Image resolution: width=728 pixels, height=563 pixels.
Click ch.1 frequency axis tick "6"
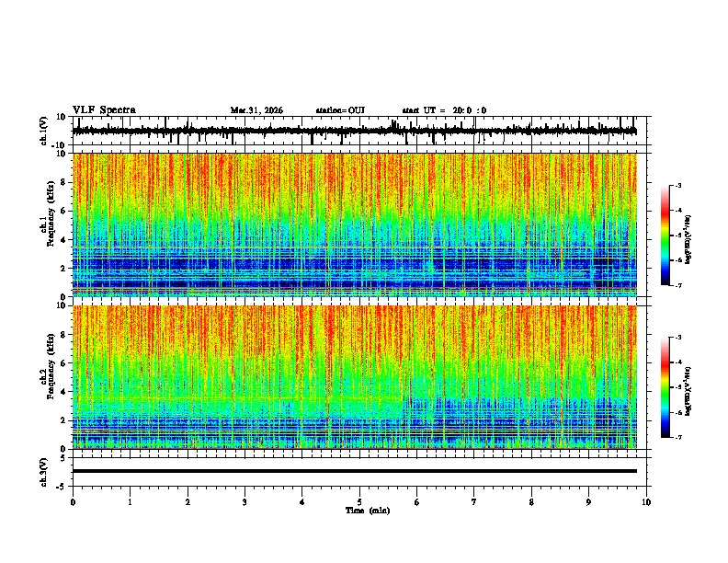tap(64, 211)
